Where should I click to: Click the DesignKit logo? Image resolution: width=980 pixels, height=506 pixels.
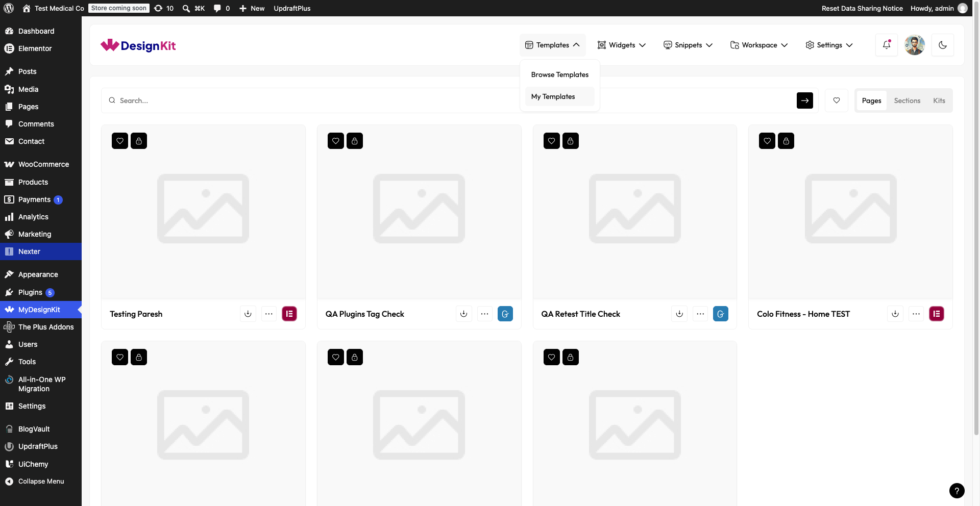[138, 45]
